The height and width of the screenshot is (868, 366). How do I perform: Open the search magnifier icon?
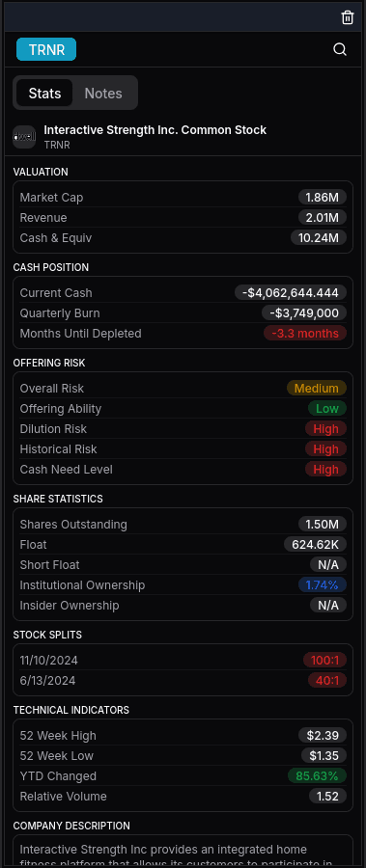tap(340, 50)
